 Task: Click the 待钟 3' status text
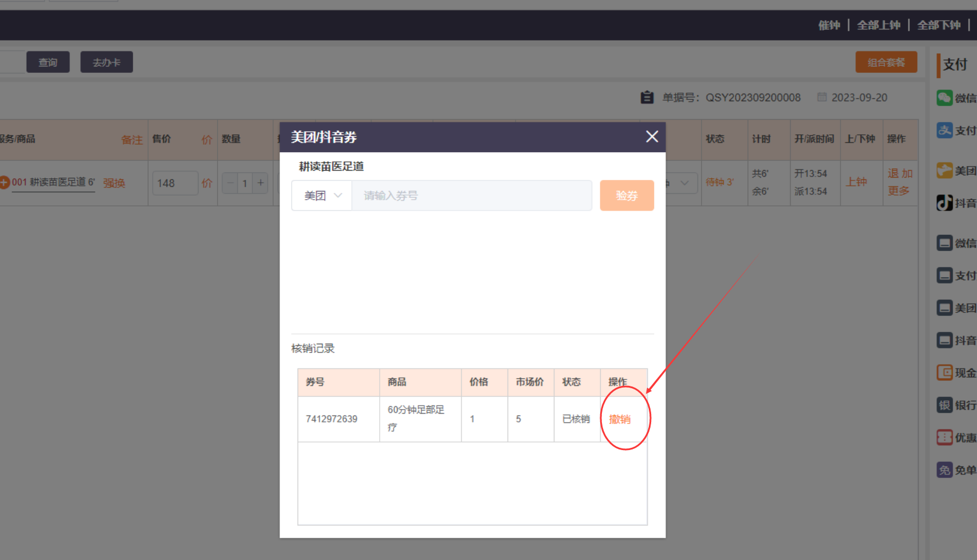tap(719, 182)
